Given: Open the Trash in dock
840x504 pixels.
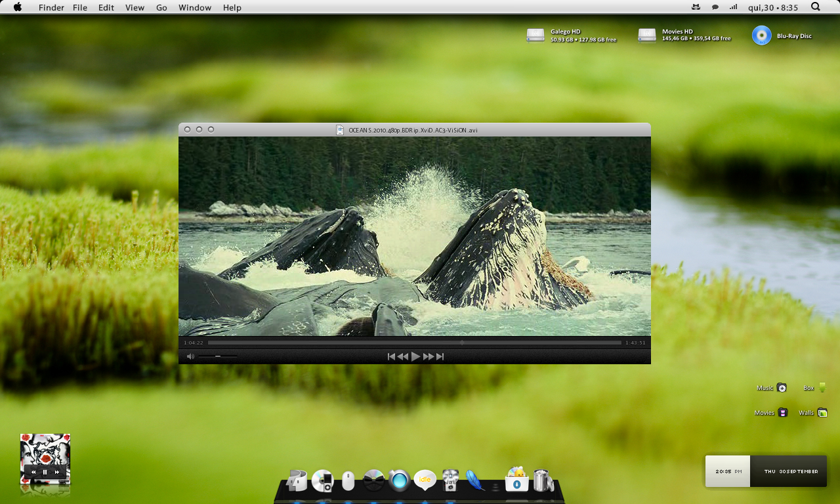Looking at the screenshot, I should [x=543, y=480].
